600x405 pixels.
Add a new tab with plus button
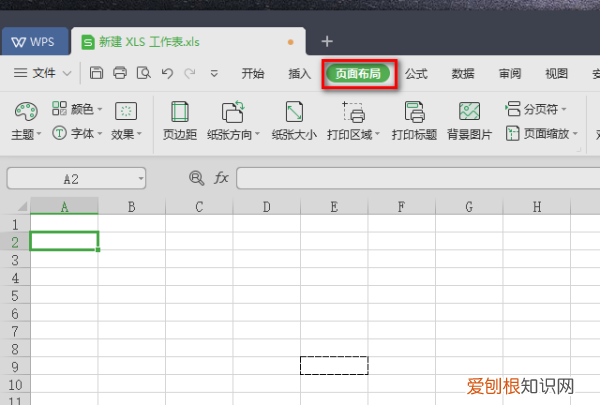click(x=327, y=41)
